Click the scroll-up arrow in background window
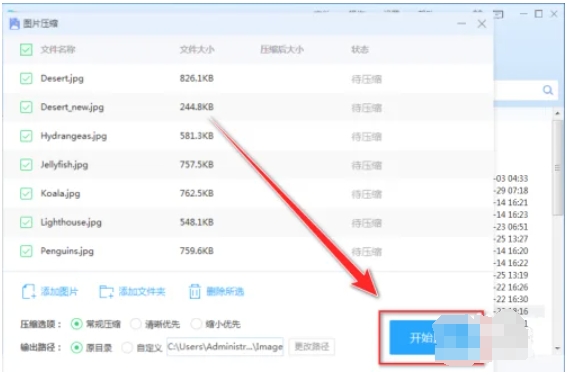This screenshot has height=375, width=568. pyautogui.click(x=557, y=114)
